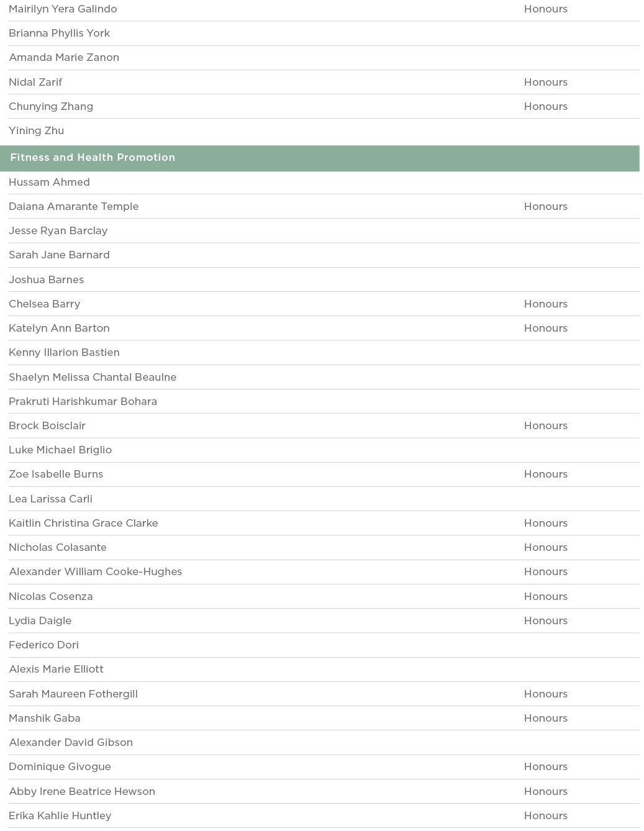Click Honours next to Brock Boisclair
Viewport: 644px width, 831px height.
545,425
